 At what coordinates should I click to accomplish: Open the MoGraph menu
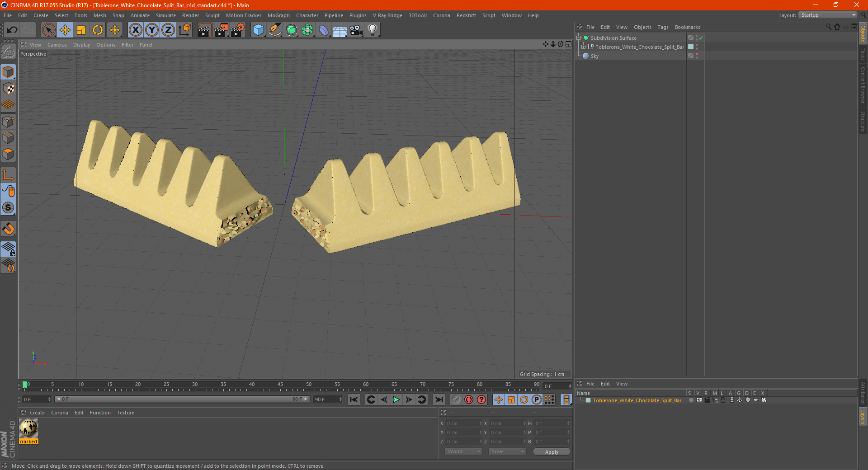coord(278,15)
